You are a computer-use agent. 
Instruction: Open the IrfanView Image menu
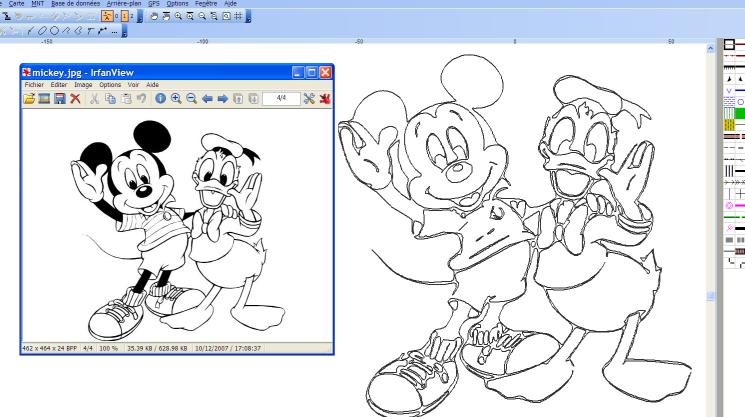[x=83, y=85]
